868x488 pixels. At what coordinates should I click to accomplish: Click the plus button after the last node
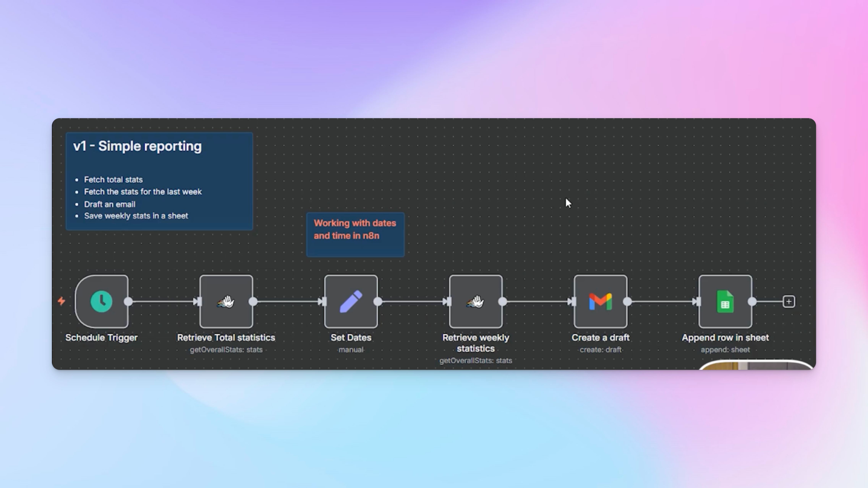click(x=789, y=301)
